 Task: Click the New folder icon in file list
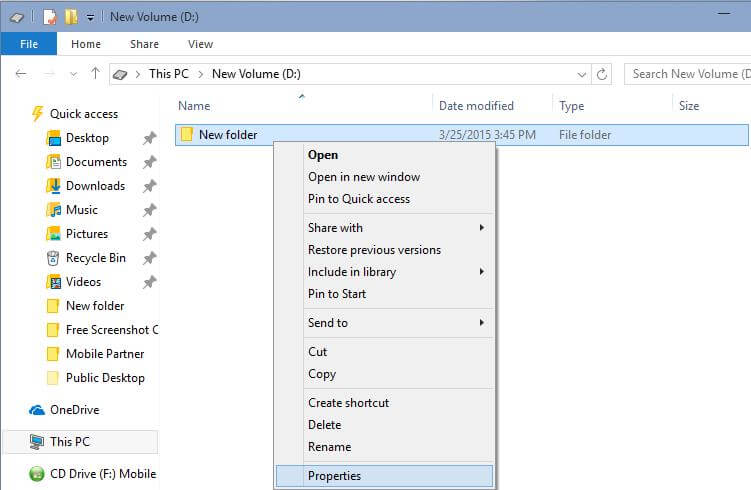pos(186,135)
